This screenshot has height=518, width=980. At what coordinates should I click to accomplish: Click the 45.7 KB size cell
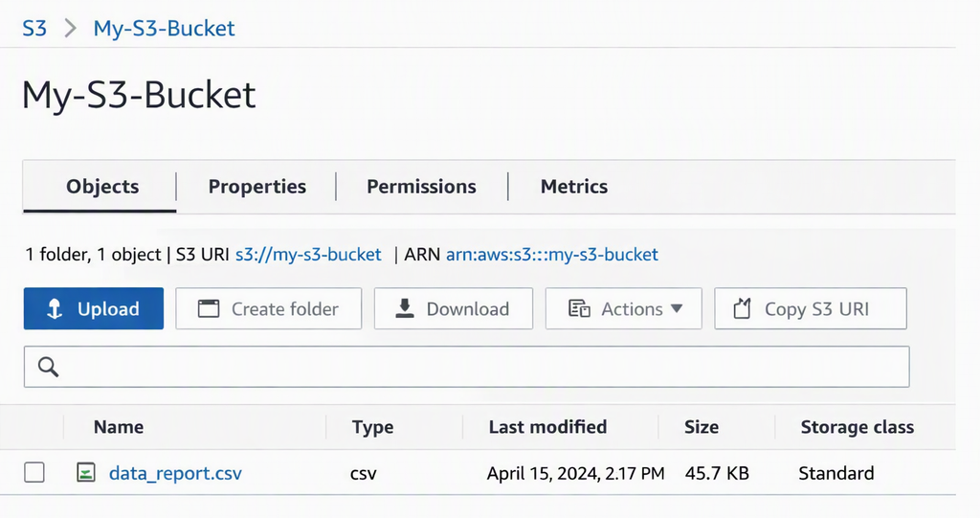pos(717,474)
